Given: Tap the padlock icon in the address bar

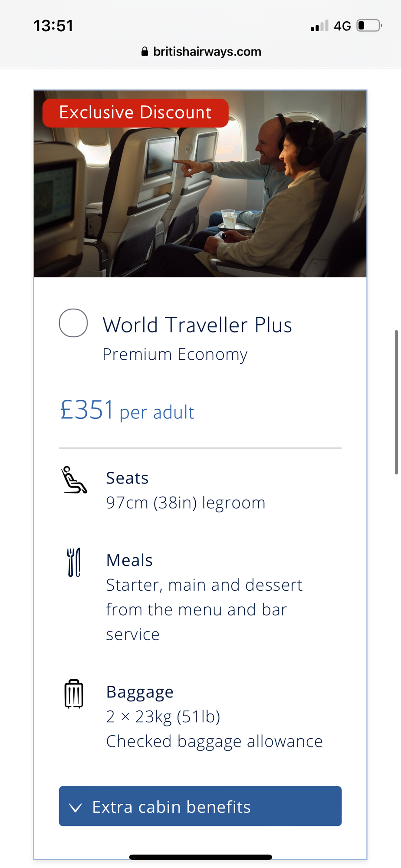Looking at the screenshot, I should (x=145, y=52).
